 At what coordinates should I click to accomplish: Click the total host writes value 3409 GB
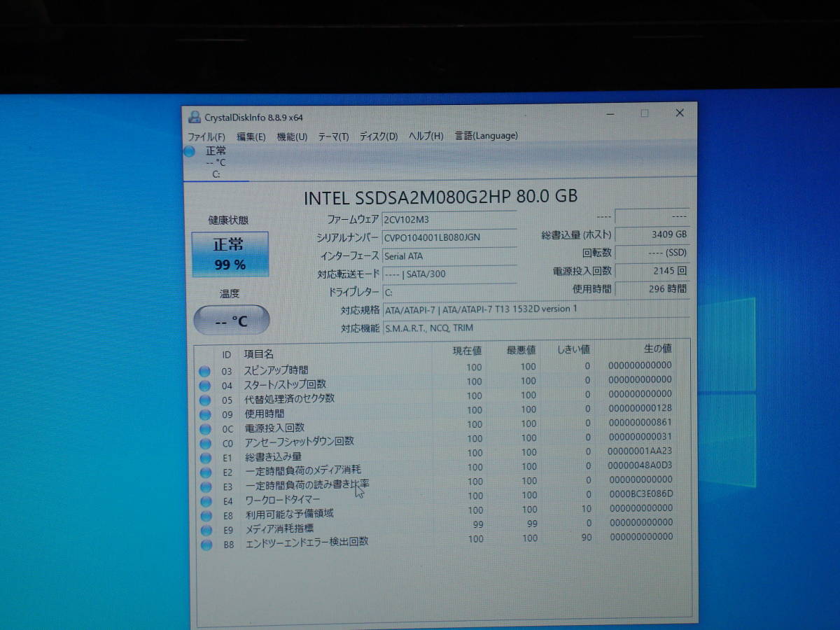click(652, 235)
